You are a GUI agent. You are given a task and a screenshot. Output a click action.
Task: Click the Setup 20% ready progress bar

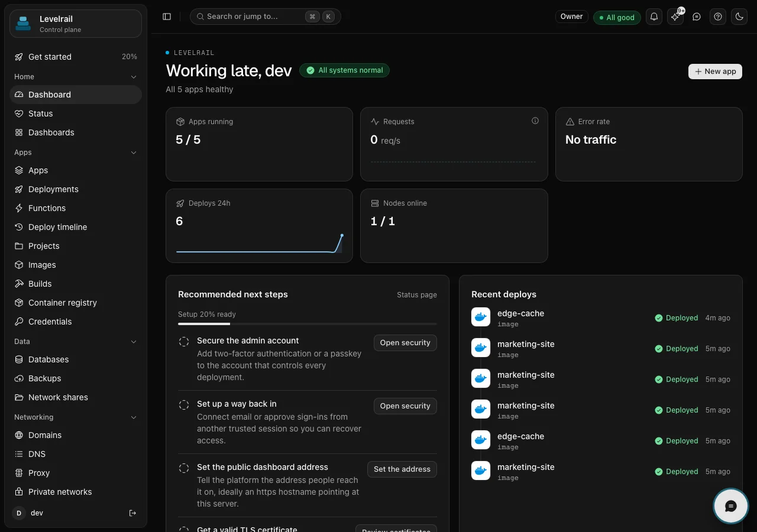[x=308, y=324]
